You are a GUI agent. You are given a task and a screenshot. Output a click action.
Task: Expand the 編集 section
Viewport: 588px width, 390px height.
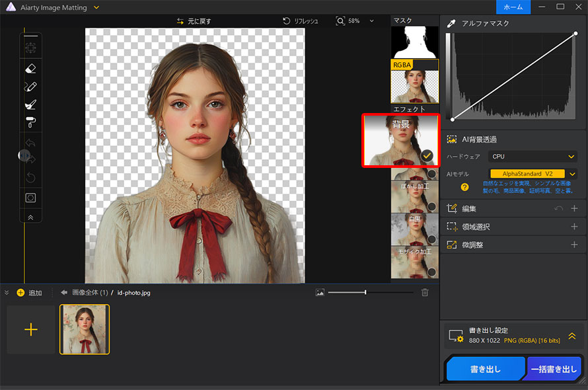click(573, 209)
